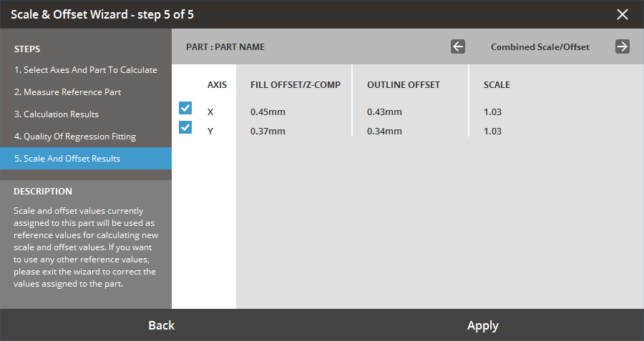Viewport: 644px width, 341px height.
Task: Click the left arrow beside Combined Scale/Offset
Action: pos(458,46)
